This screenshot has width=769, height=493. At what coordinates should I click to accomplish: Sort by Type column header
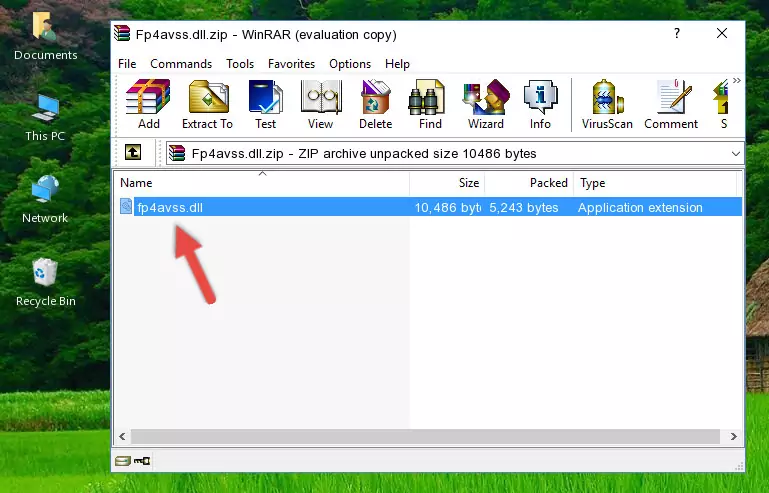pyautogui.click(x=655, y=183)
